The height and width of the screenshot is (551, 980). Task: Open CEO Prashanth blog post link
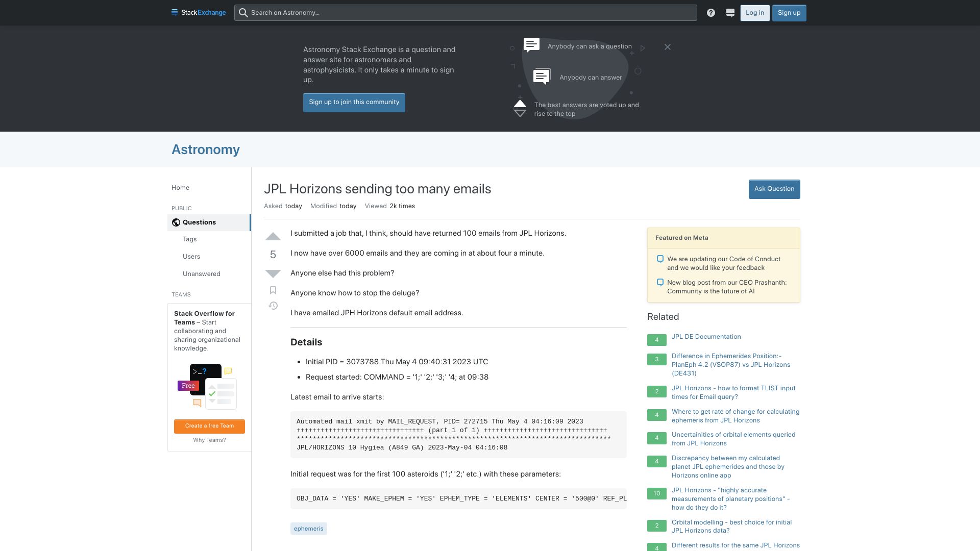pos(727,287)
